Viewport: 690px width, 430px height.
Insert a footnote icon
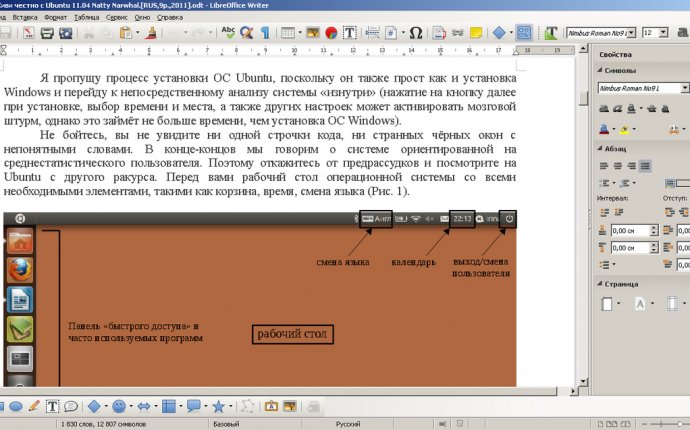(439, 33)
